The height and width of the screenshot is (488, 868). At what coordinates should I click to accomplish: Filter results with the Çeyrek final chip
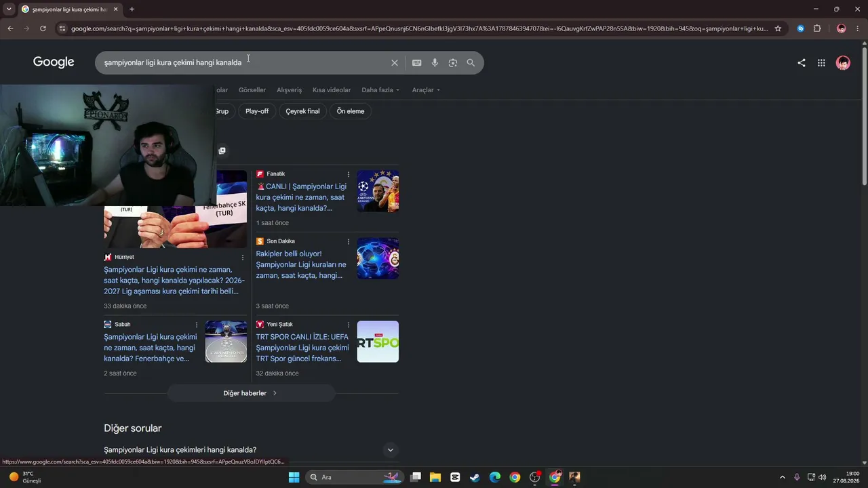click(302, 111)
